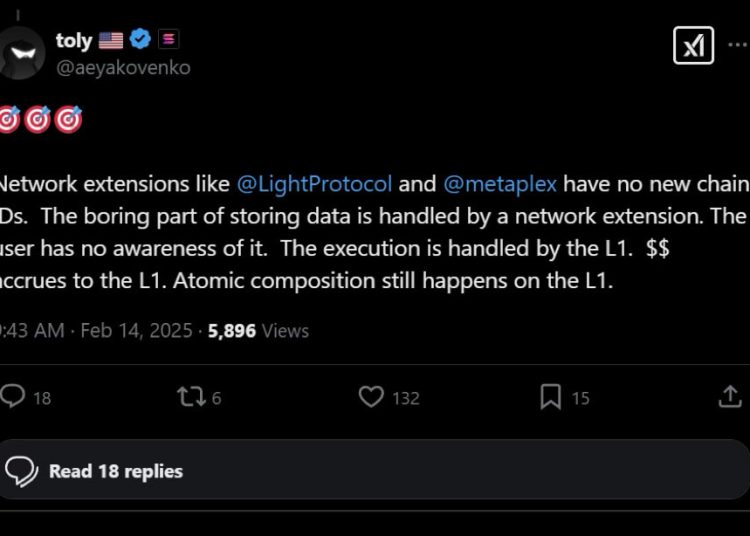Click the toly display name
Screen dimensions: 750x536
click(74, 40)
